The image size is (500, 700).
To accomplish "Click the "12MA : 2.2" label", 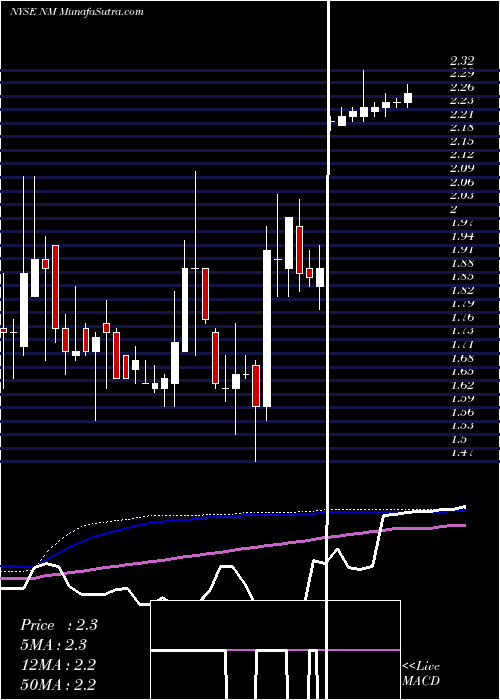I will (58, 665).
